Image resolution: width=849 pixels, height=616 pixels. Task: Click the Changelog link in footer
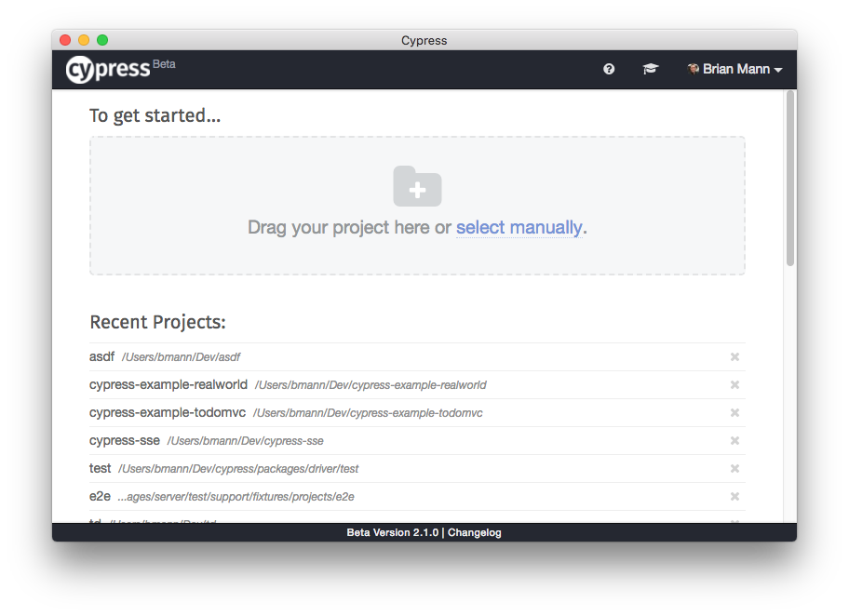475,532
